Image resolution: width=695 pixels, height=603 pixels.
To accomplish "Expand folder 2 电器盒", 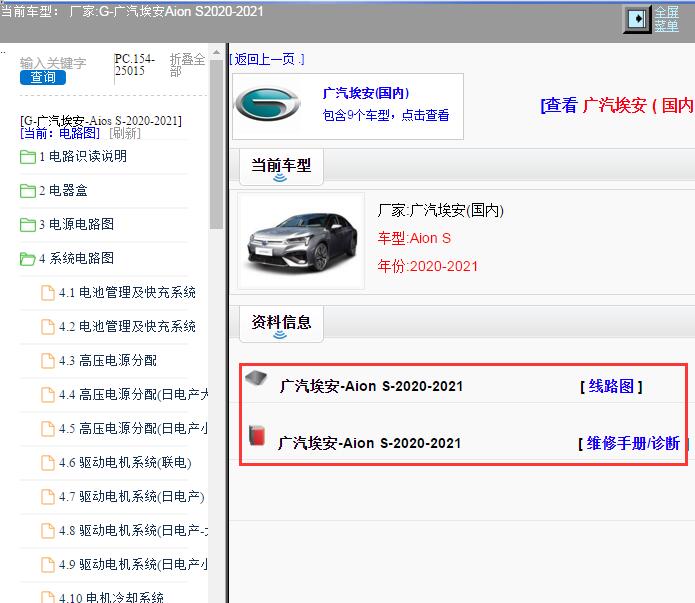I will pos(63,190).
